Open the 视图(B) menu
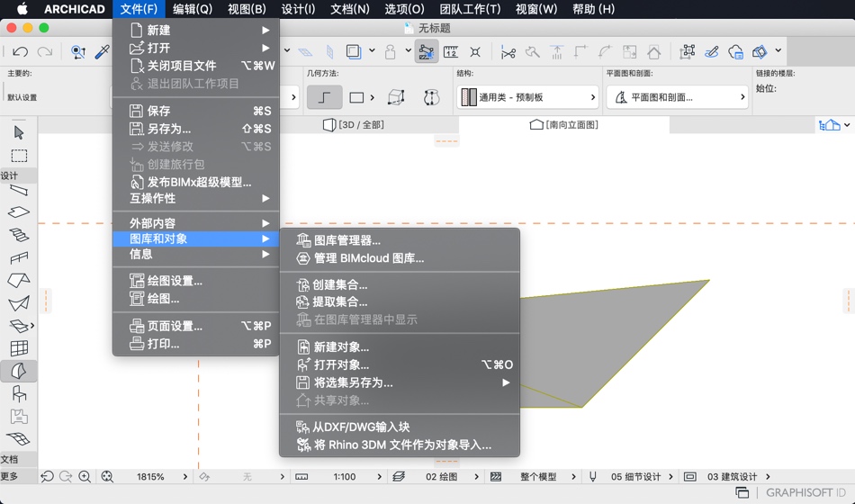855x504 pixels. tap(247, 9)
